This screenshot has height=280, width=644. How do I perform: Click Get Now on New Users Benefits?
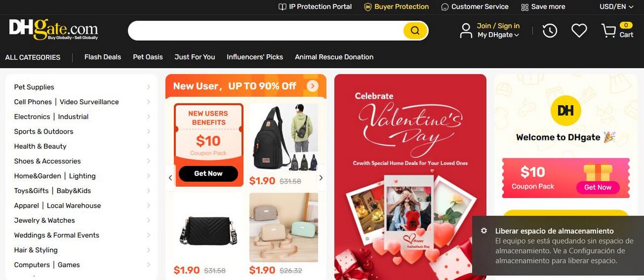208,174
